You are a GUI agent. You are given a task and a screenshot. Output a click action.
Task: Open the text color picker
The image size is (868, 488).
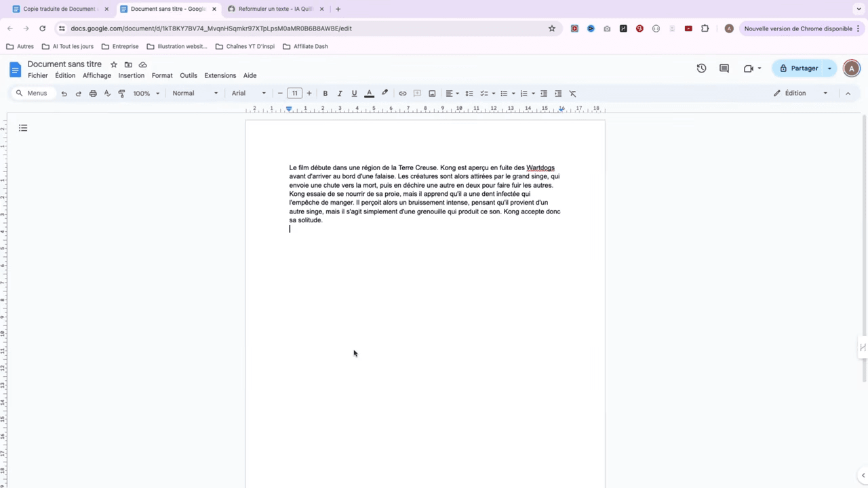[370, 94]
